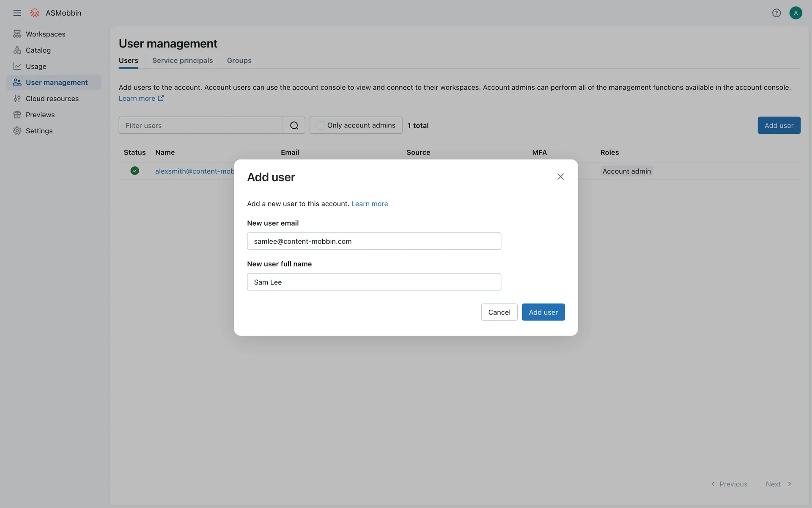Open Cloud resources in the sidebar
Screen dimensions: 812x508
click(52, 99)
